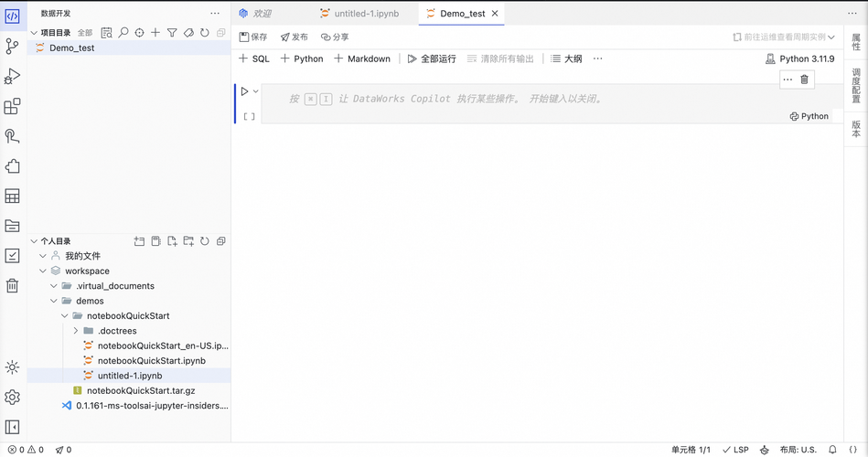This screenshot has height=457, width=868.
Task: Click the filter funnel icon in project directory
Action: pos(172,33)
